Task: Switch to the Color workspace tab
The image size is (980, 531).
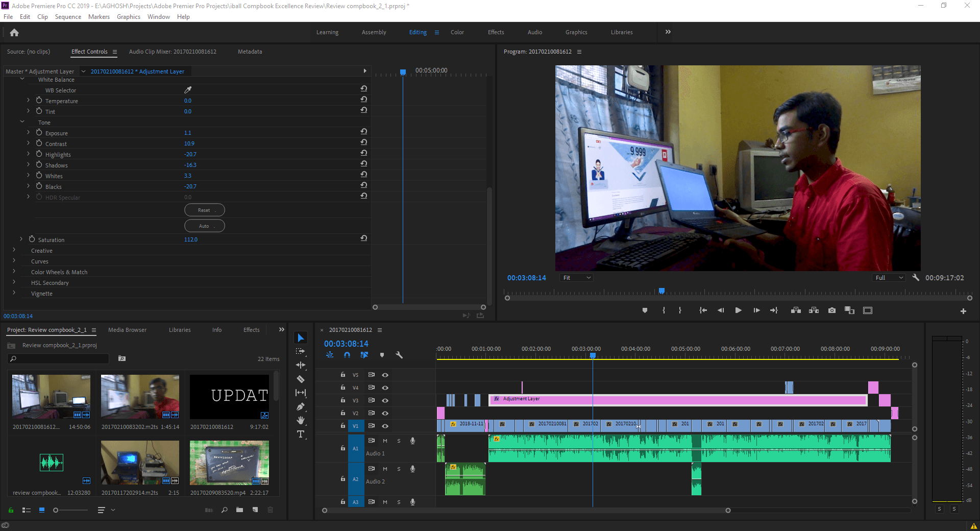Action: (x=457, y=32)
